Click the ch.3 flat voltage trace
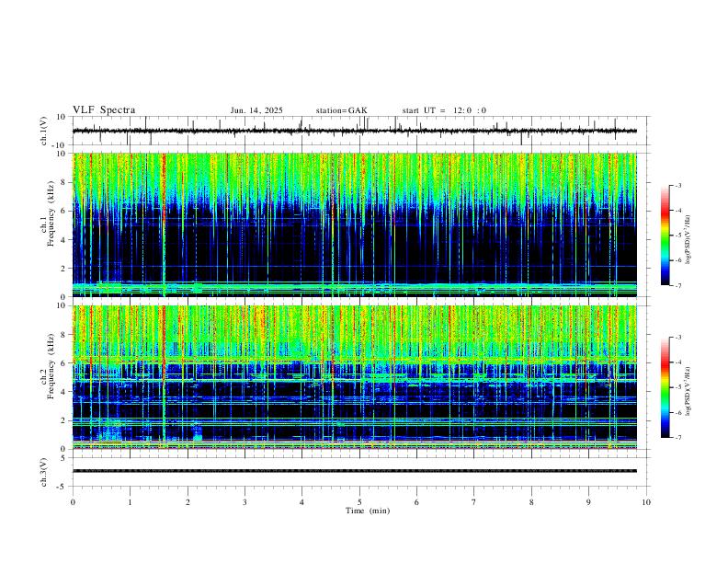Viewport: 728px width, 563px height. pos(355,471)
